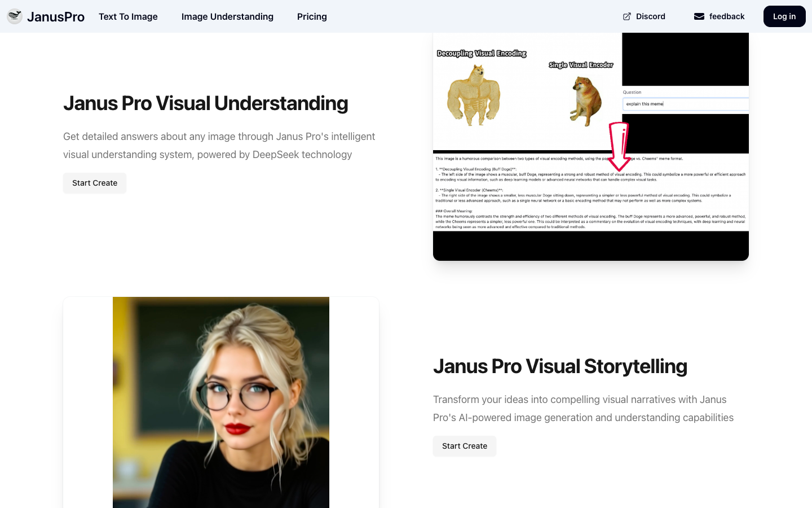Click the blonde woman with glasses image
The width and height of the screenshot is (812, 508).
221,402
